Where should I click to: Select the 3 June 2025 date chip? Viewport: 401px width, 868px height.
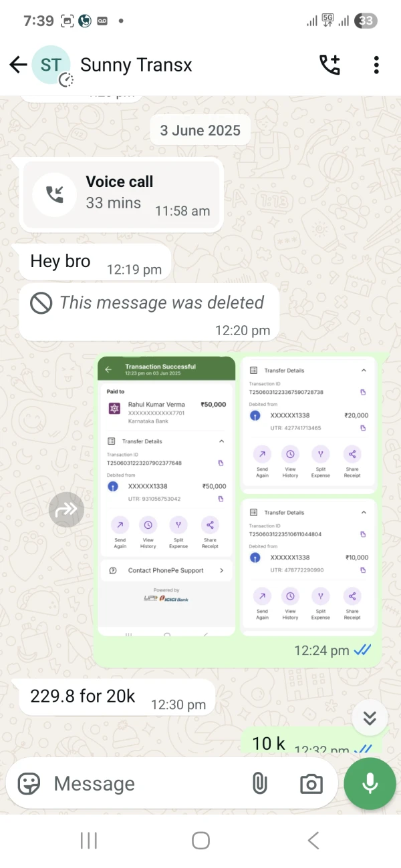[200, 130]
